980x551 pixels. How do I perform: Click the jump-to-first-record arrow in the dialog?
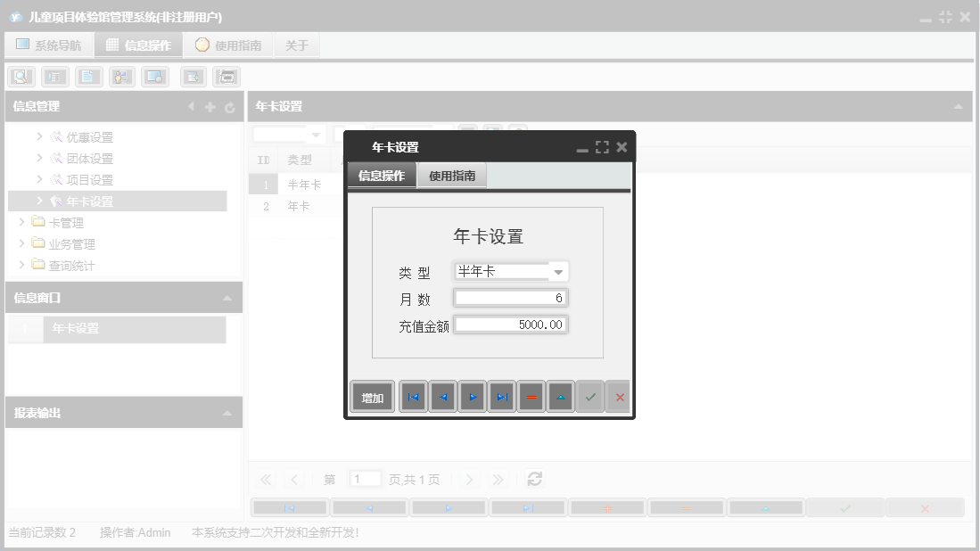pyautogui.click(x=412, y=397)
